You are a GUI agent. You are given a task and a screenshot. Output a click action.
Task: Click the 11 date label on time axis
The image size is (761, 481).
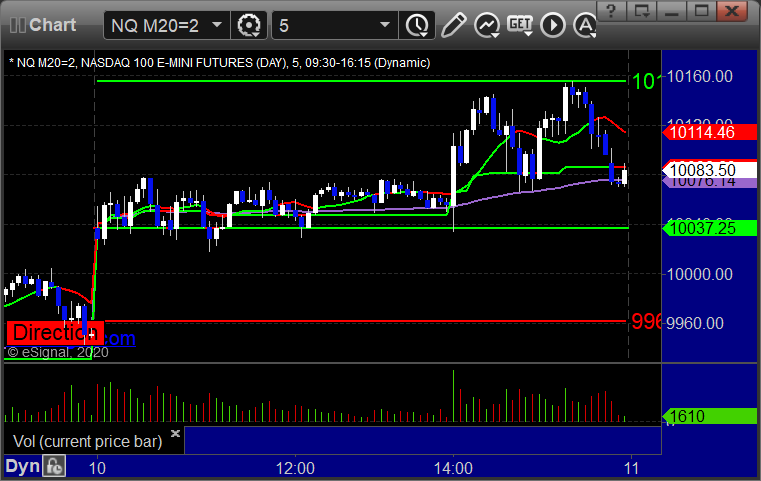[631, 468]
